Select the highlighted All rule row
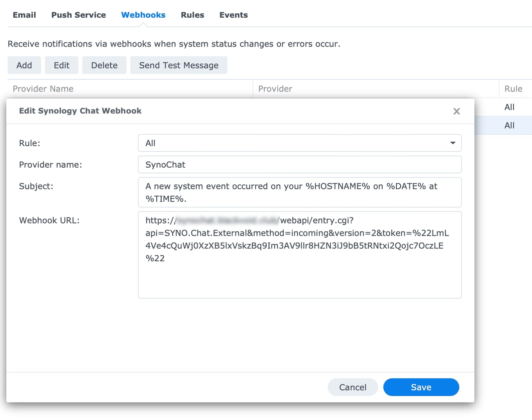Image resolution: width=532 pixels, height=420 pixels. [x=509, y=125]
